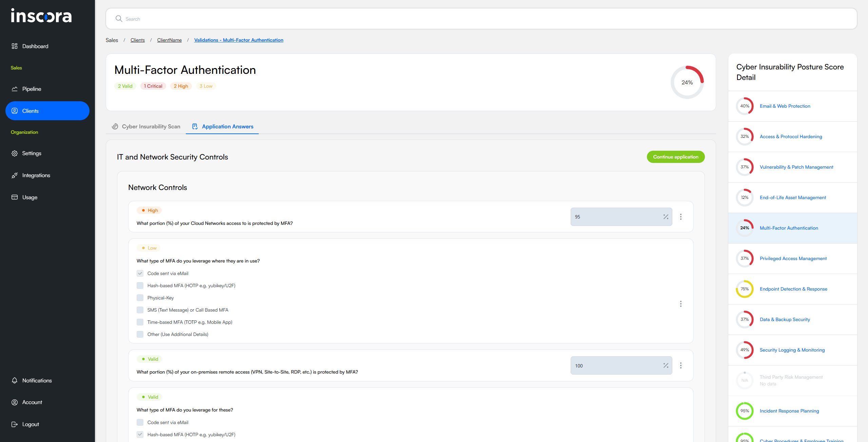Switch to the Cyber Insurability Scan tab
The height and width of the screenshot is (442, 868).
pyautogui.click(x=151, y=126)
